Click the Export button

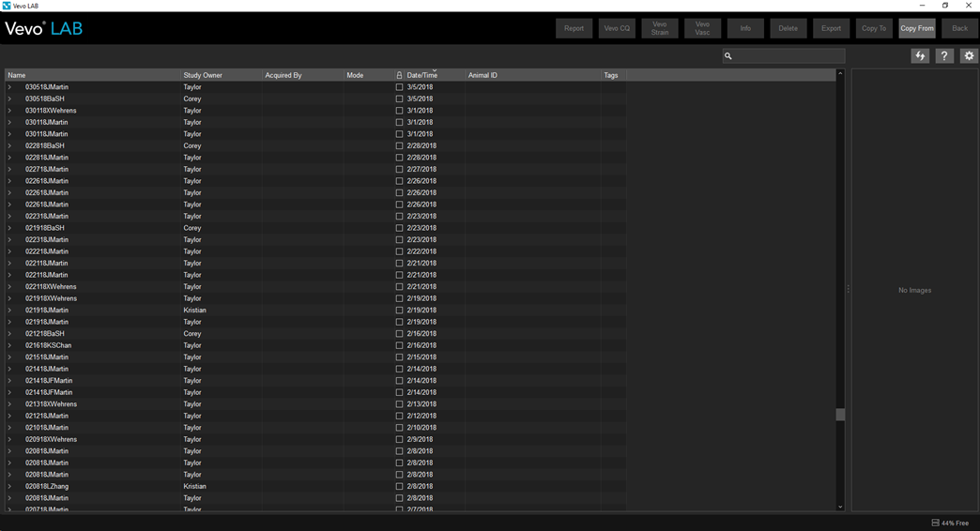pos(832,28)
